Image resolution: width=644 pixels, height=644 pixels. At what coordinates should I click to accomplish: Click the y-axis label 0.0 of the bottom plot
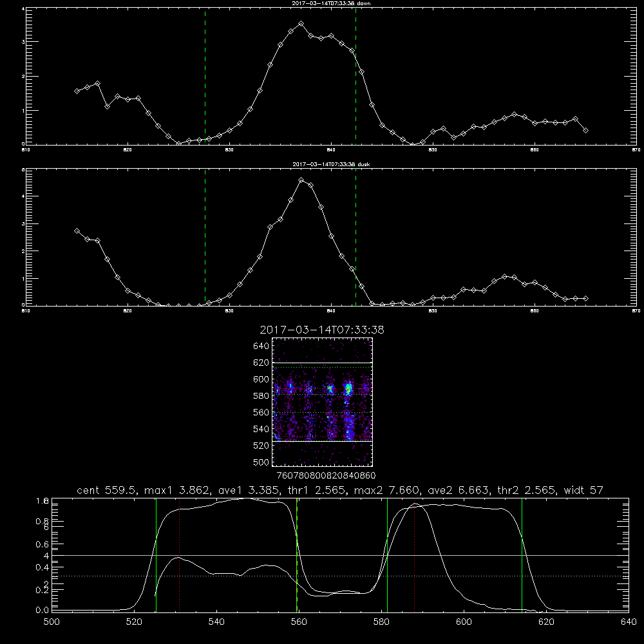click(x=42, y=611)
